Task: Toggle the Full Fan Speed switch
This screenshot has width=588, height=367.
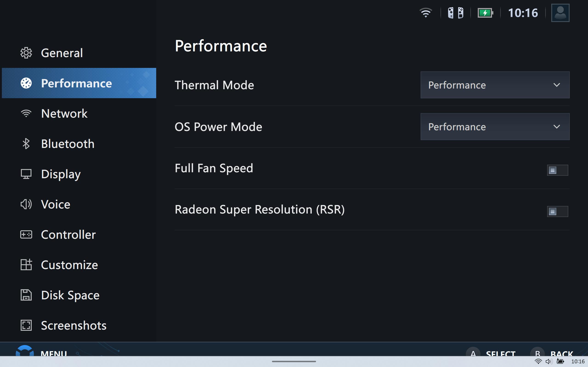Action: tap(557, 170)
